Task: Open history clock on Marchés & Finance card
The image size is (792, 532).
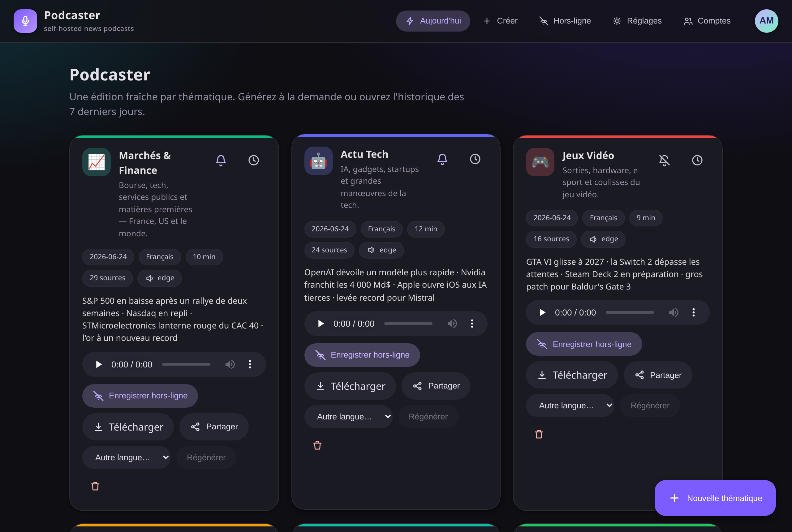Action: coord(253,160)
